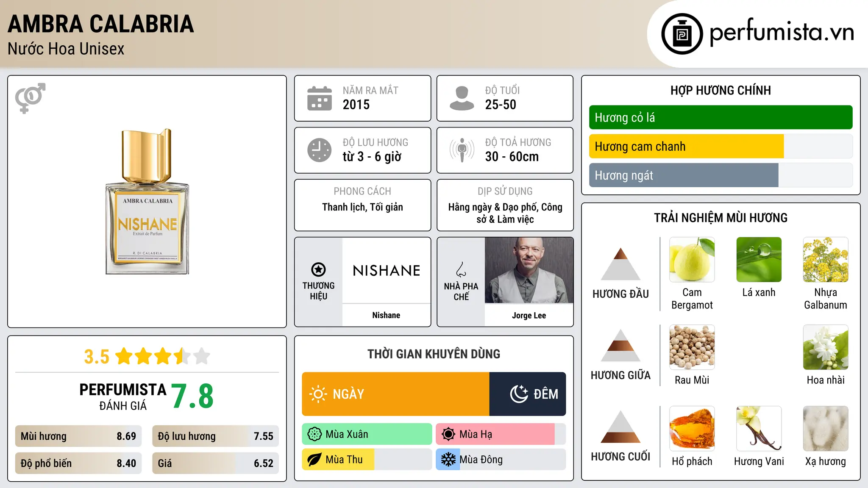868x488 pixels.
Task: Click the Độ lưu hương 7.55 score bar
Action: click(215, 436)
